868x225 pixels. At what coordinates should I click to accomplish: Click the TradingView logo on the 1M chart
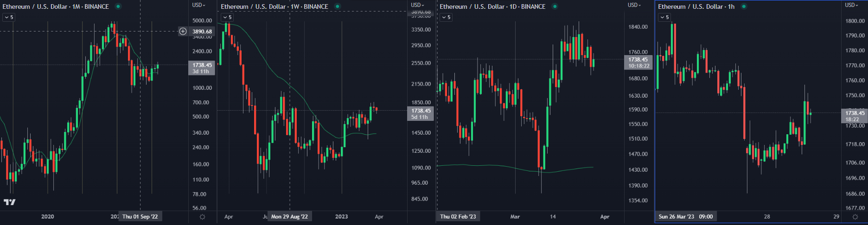tap(10, 202)
